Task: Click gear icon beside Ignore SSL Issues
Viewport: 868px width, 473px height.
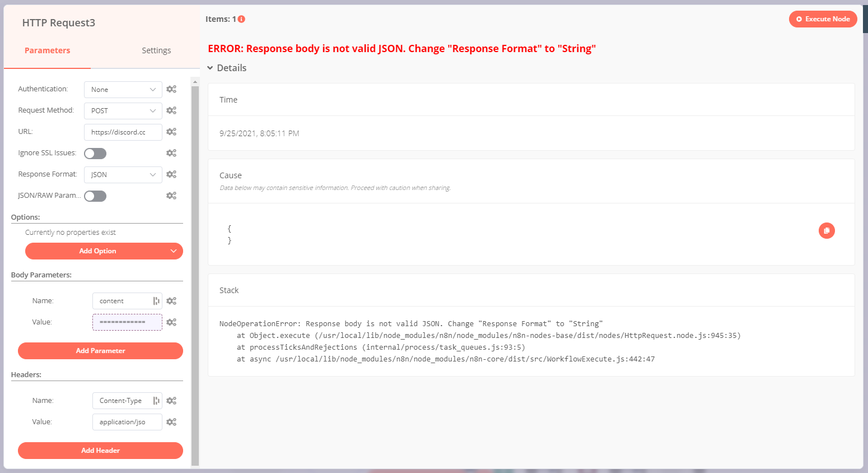Action: (x=171, y=153)
